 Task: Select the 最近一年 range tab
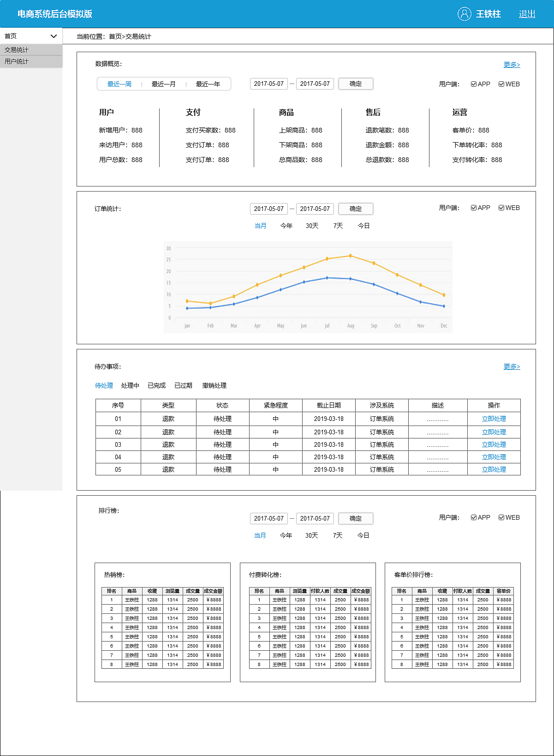[x=208, y=84]
